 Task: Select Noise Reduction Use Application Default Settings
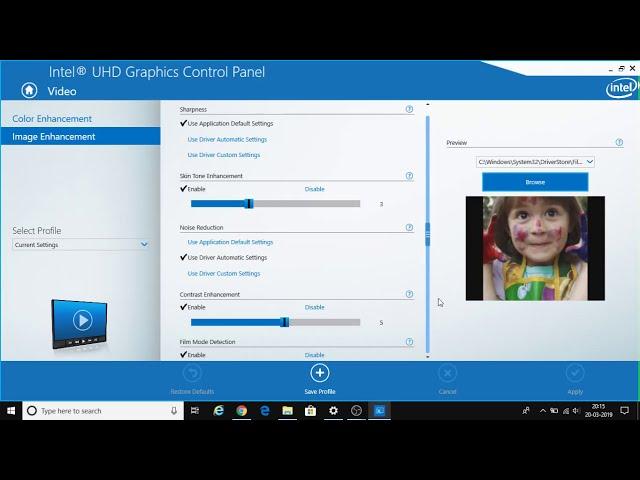coord(230,242)
